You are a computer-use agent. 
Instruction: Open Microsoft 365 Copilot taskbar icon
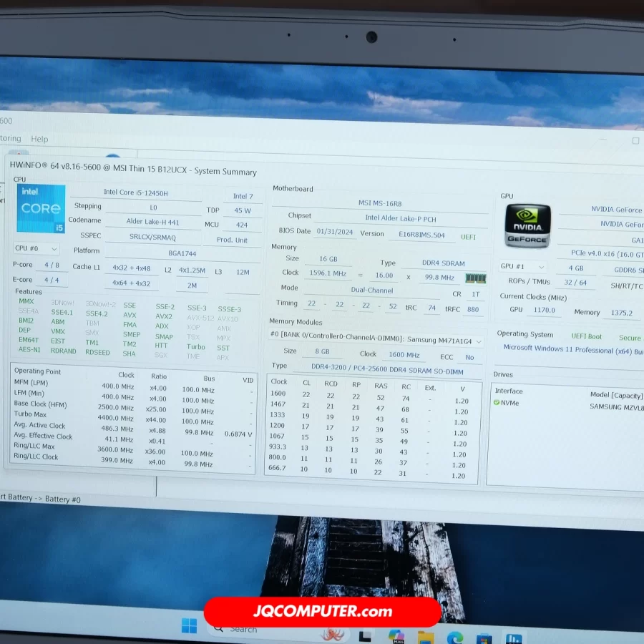click(396, 635)
